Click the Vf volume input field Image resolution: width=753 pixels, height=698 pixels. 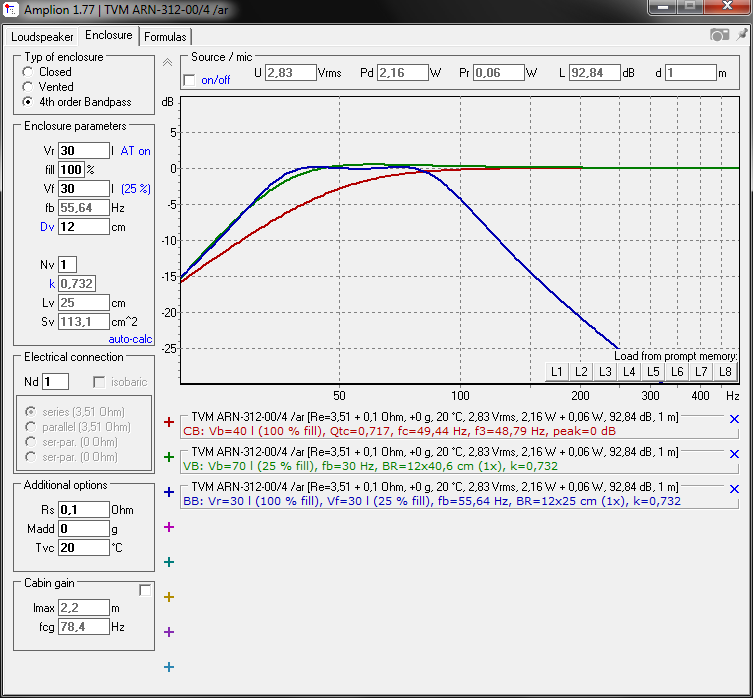tap(84, 188)
